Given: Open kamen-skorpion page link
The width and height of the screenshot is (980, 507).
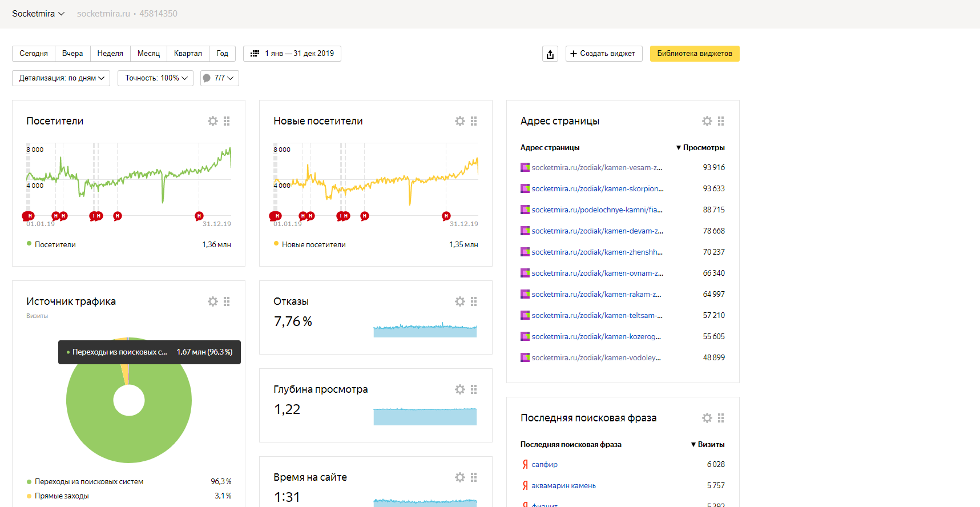Looking at the screenshot, I should [597, 188].
